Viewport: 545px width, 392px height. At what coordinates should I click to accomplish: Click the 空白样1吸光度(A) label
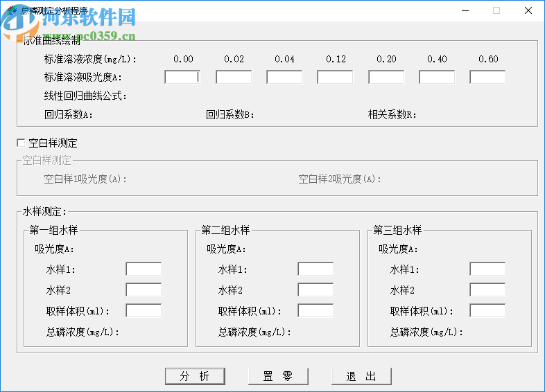[x=85, y=179]
